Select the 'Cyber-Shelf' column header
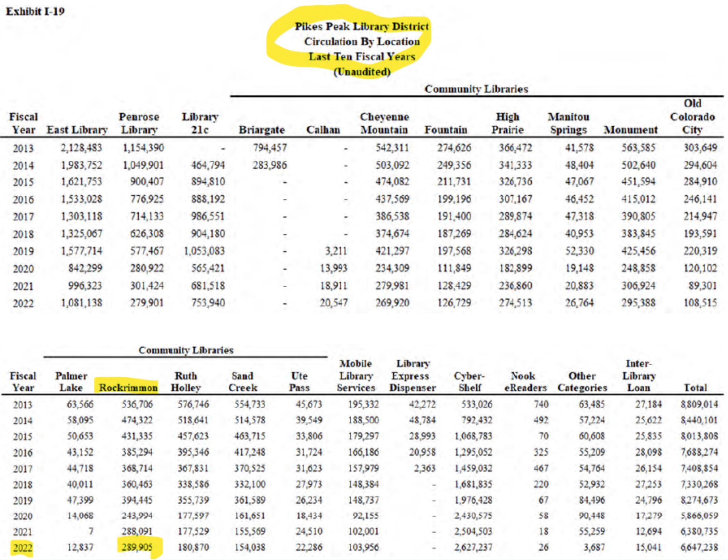This screenshot has width=728, height=560. point(470,382)
